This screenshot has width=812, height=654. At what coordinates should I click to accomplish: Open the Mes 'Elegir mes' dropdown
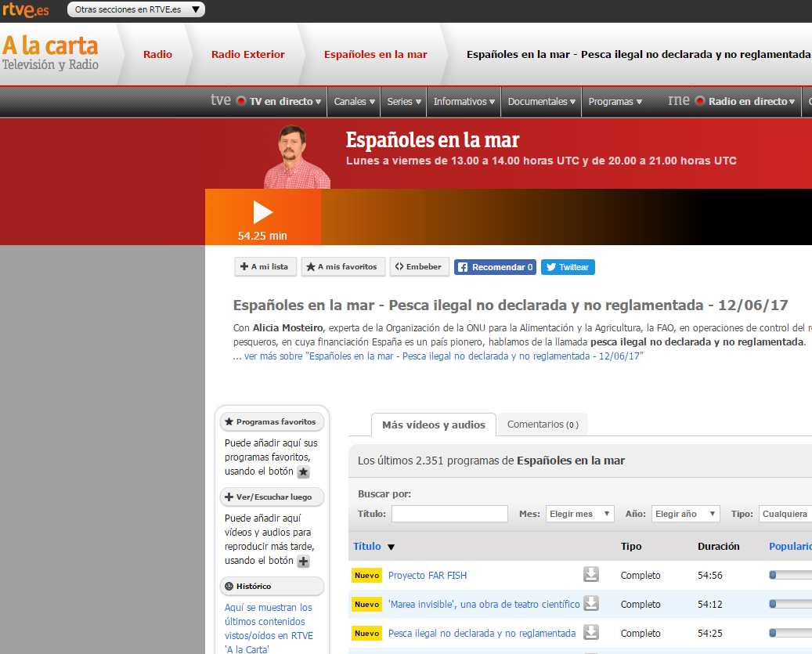(x=579, y=514)
